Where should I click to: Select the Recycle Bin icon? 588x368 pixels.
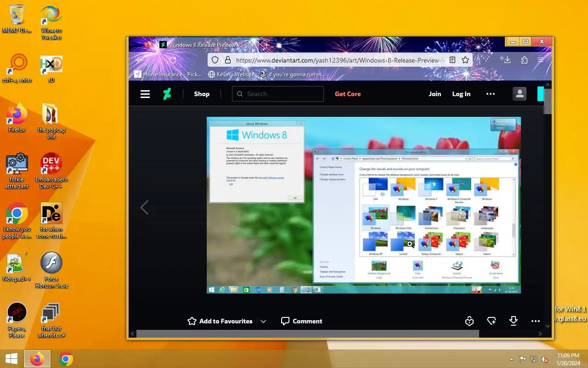click(x=17, y=19)
